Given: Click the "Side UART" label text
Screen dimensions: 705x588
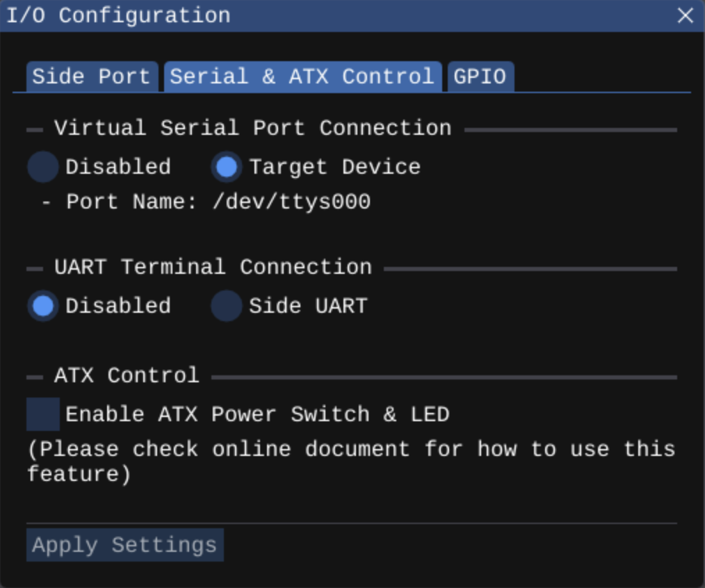Looking at the screenshot, I should 307,307.
